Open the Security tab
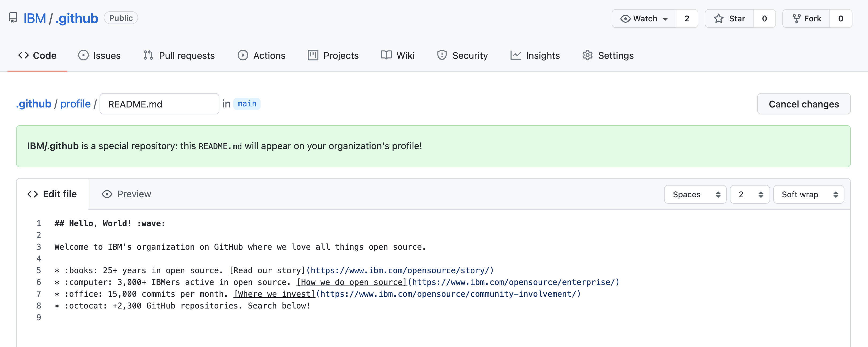This screenshot has height=347, width=868. coord(462,55)
